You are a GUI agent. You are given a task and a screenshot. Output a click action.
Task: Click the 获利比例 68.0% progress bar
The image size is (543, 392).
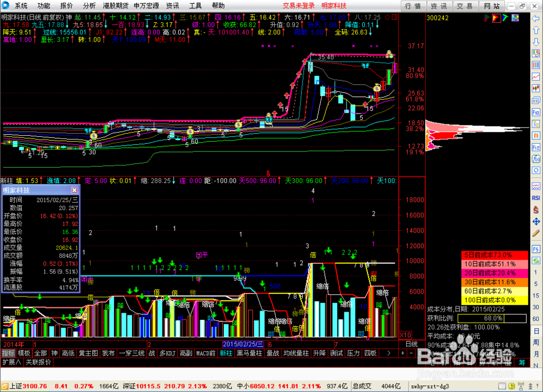[x=492, y=318]
